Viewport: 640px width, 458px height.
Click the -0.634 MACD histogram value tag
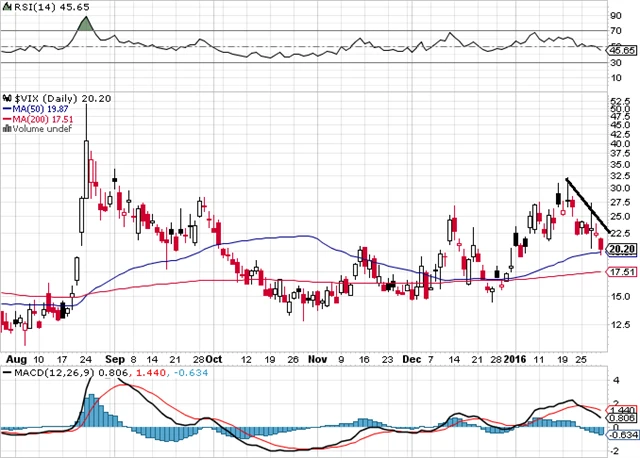pos(622,436)
